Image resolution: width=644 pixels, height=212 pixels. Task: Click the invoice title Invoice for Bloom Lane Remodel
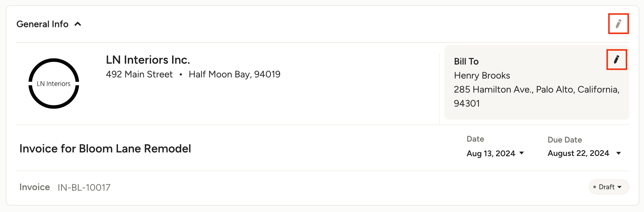point(105,149)
